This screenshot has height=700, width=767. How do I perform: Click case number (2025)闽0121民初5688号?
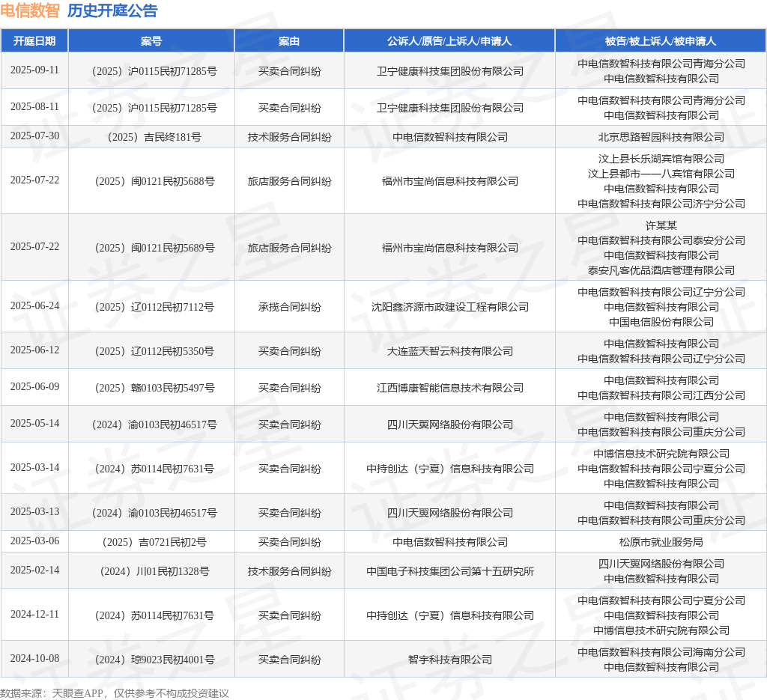click(x=154, y=181)
